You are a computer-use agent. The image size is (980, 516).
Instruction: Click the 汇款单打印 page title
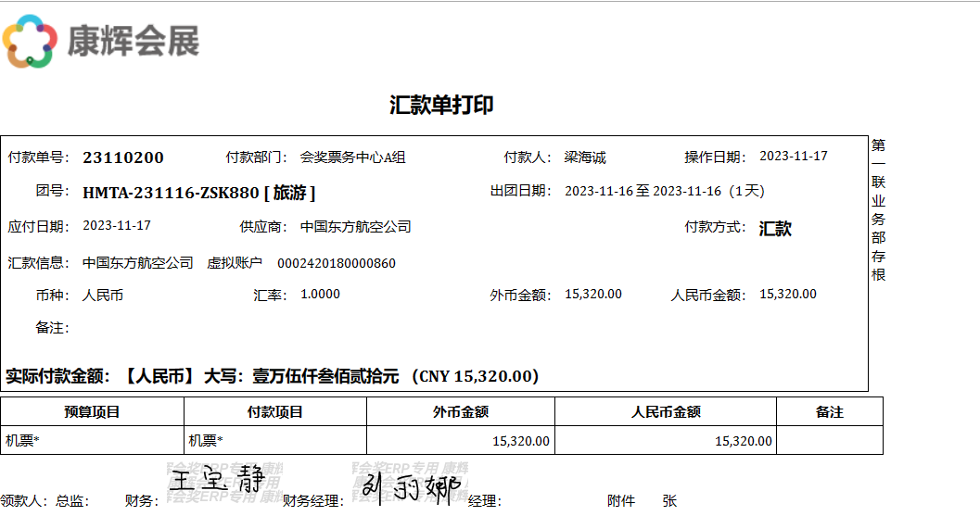(x=441, y=105)
